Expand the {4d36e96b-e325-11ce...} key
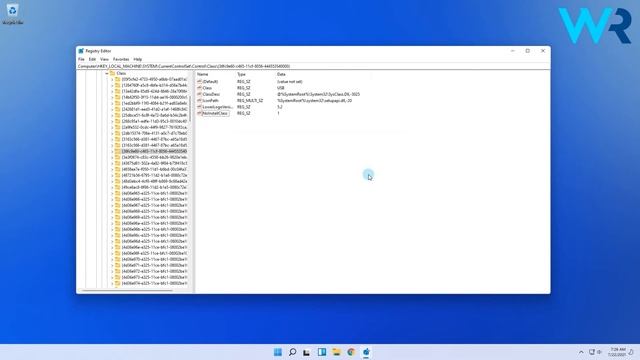Viewport: 640px width, 360px height. pos(113,229)
